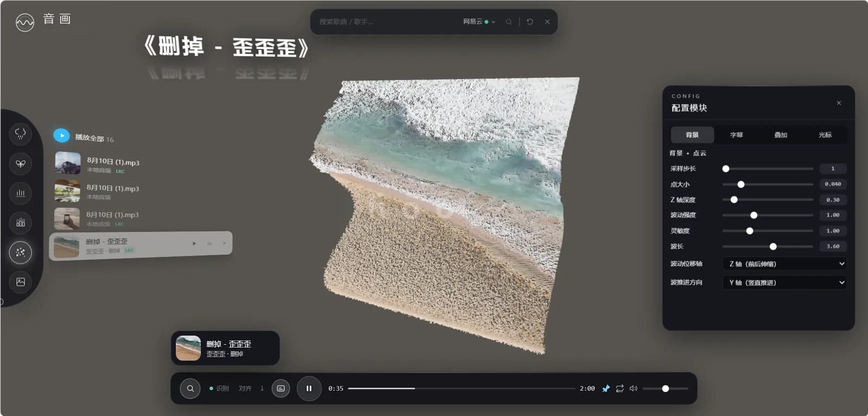Click 对齐 in the player bar
Screen dimensions: 868x416
[x=245, y=388]
